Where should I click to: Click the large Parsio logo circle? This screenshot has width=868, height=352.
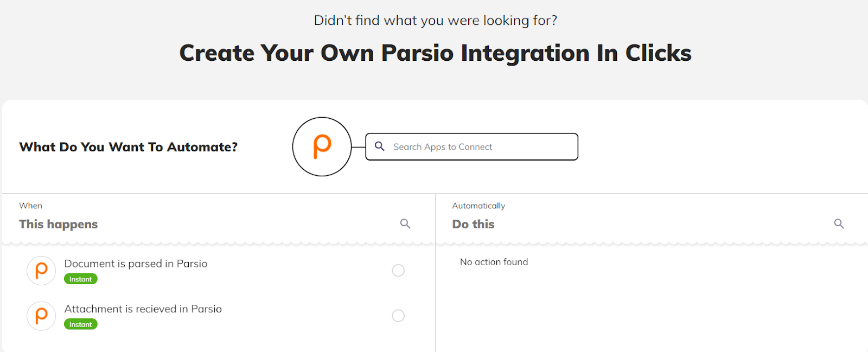[x=322, y=146]
